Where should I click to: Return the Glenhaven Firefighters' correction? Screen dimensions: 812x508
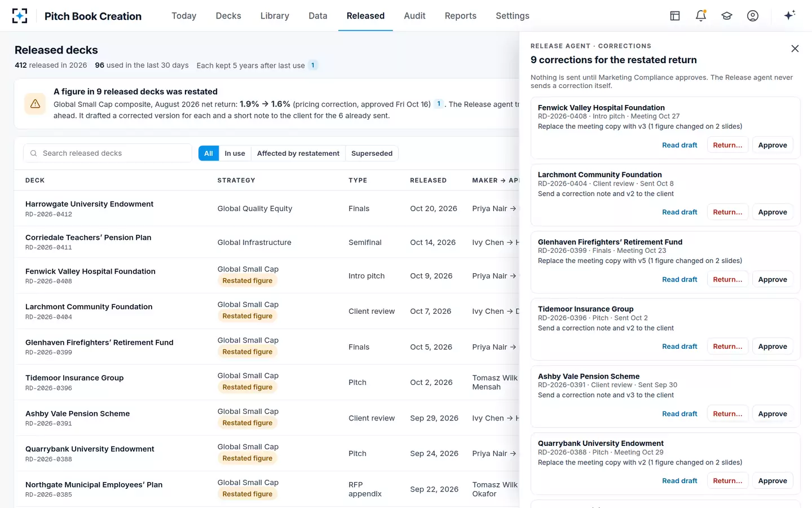coord(727,279)
